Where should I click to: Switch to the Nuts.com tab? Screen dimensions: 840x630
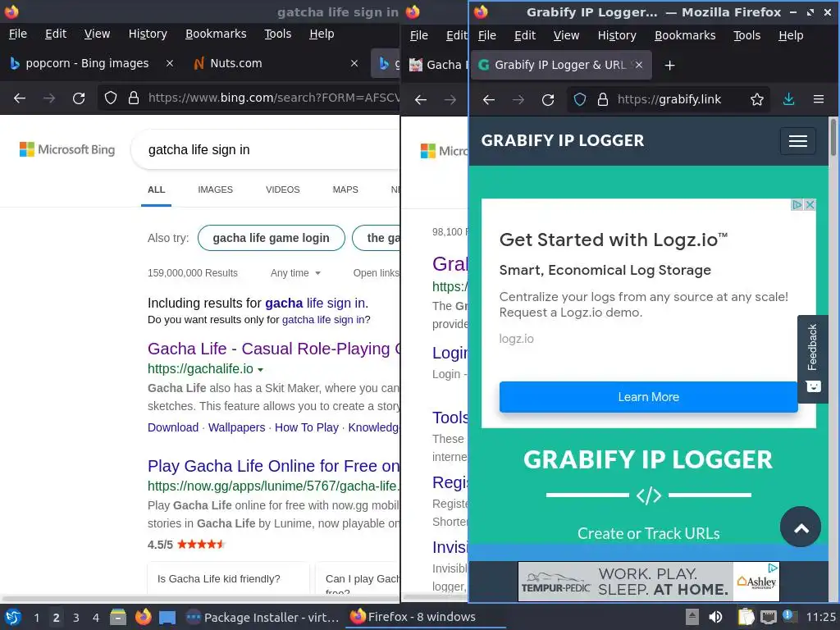tap(235, 63)
